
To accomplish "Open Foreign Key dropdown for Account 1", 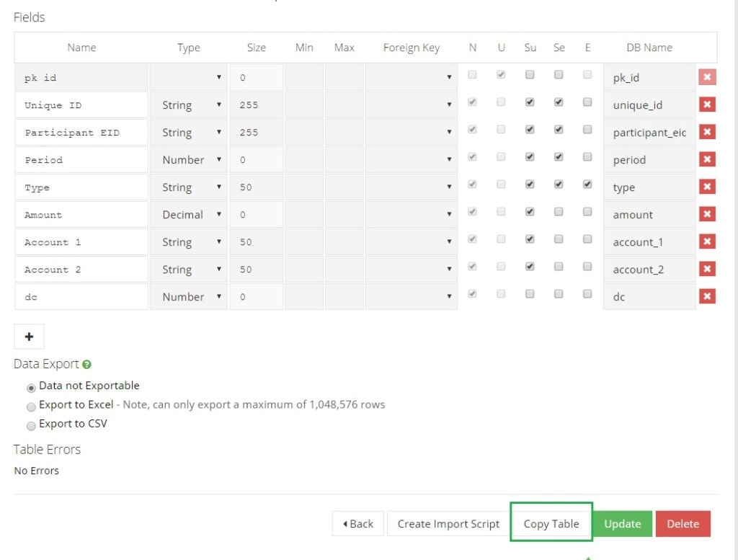I will (x=412, y=242).
